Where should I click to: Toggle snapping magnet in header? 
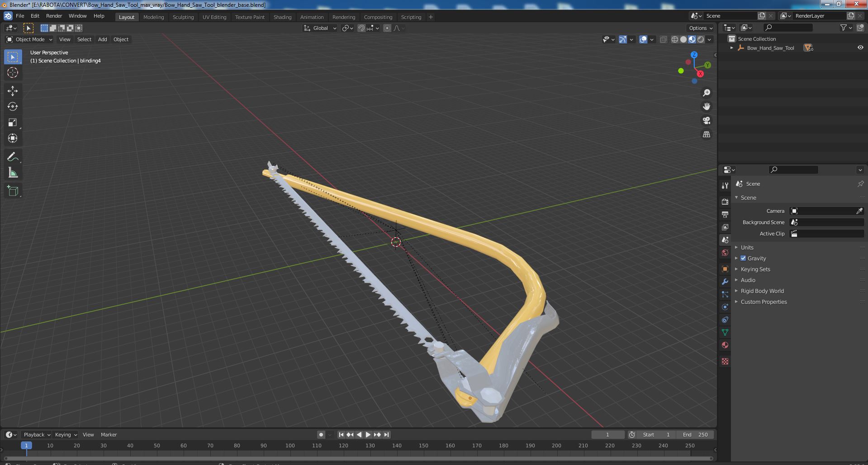pyautogui.click(x=361, y=28)
